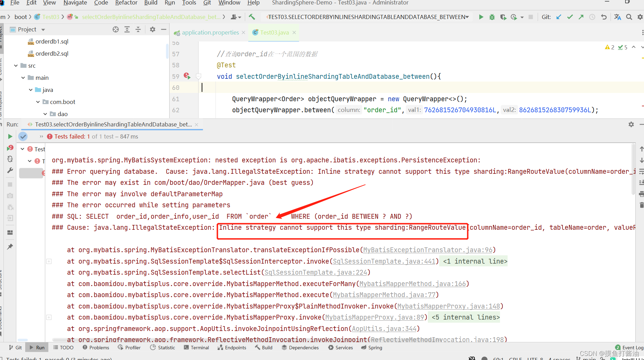Collapse the com.boot package node
Viewport: 644px width, 360px height.
tap(38, 102)
